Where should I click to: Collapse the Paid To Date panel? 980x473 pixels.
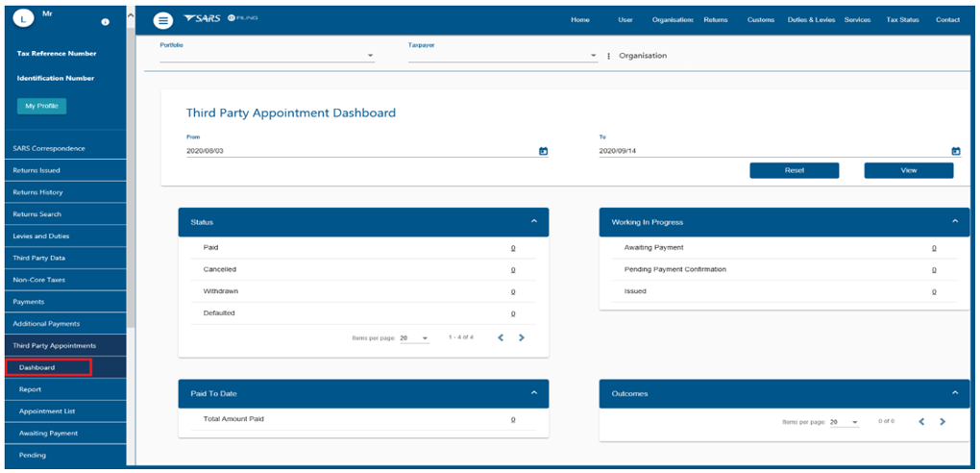click(x=534, y=393)
